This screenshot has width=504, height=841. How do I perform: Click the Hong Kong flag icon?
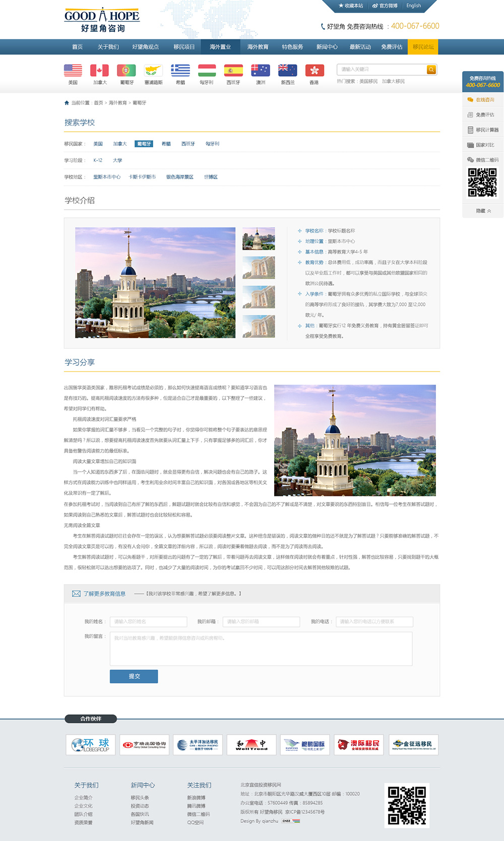click(314, 71)
